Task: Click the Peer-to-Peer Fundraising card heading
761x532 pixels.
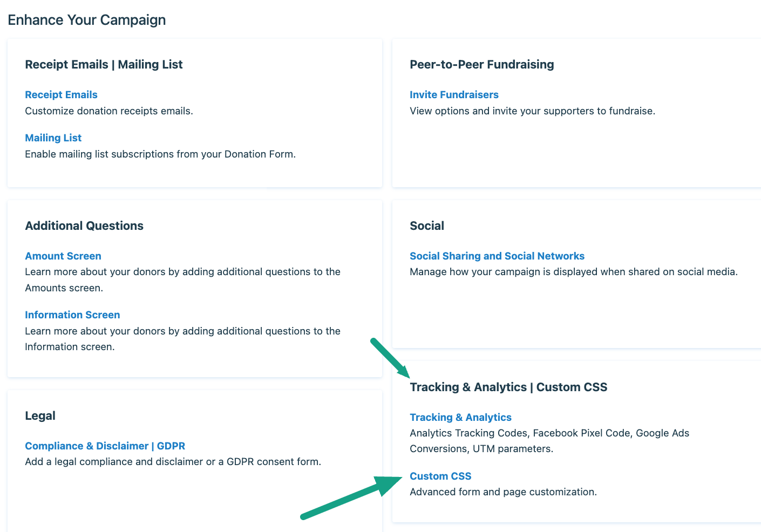Action: click(x=481, y=65)
